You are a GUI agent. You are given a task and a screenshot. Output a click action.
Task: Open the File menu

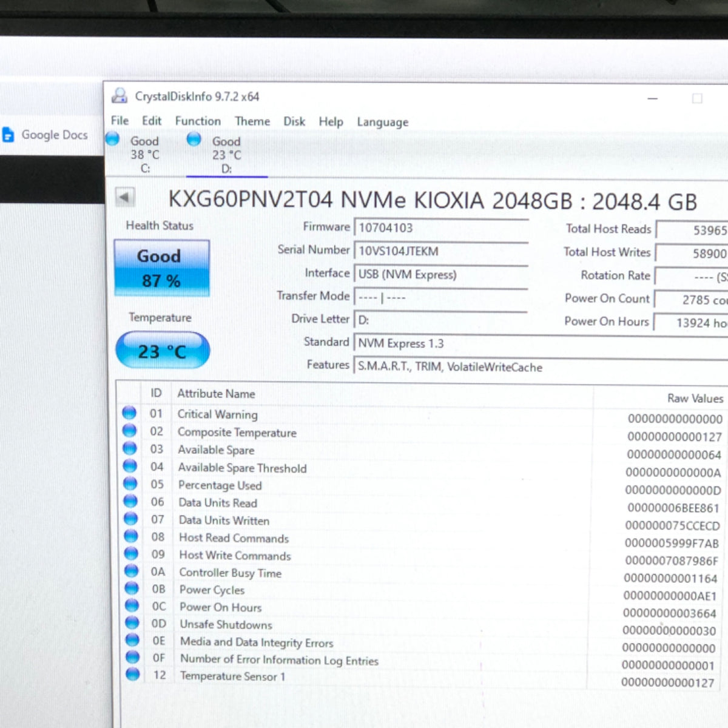(120, 121)
